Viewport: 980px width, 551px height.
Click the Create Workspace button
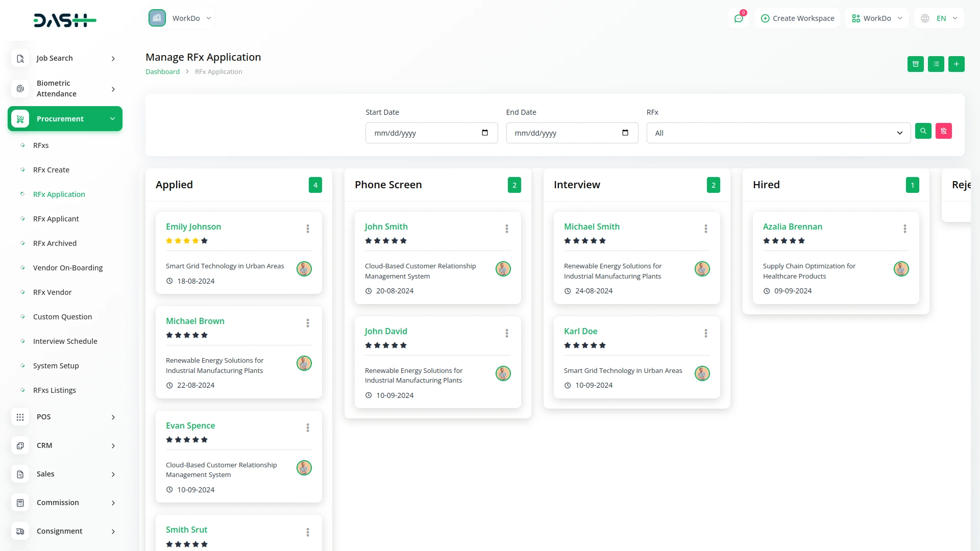pyautogui.click(x=797, y=18)
